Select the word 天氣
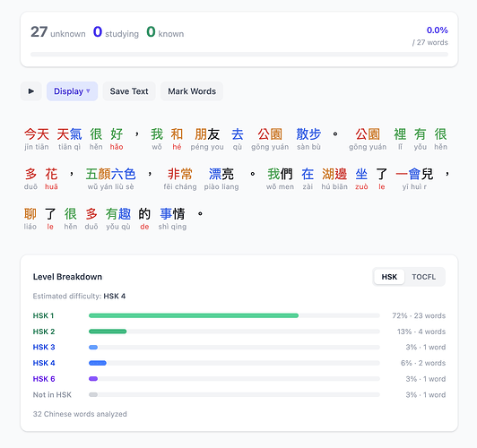Screen dimensions: 477x448 tap(69, 139)
